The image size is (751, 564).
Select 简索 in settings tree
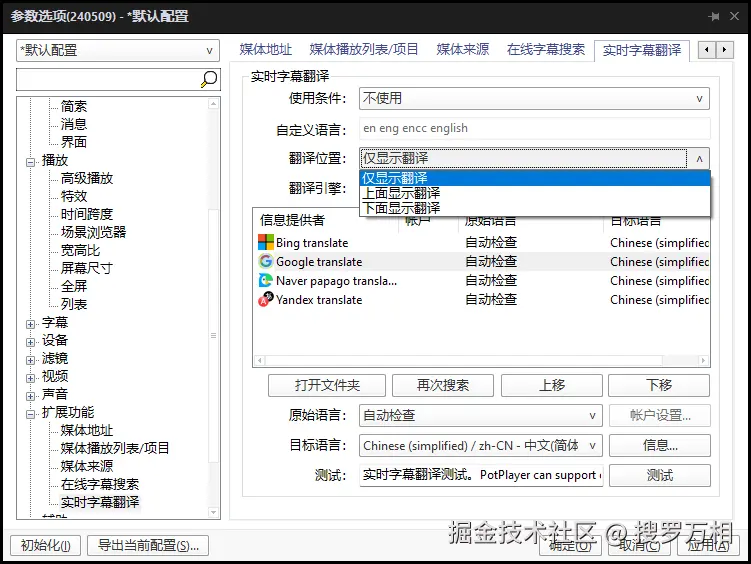[74, 106]
